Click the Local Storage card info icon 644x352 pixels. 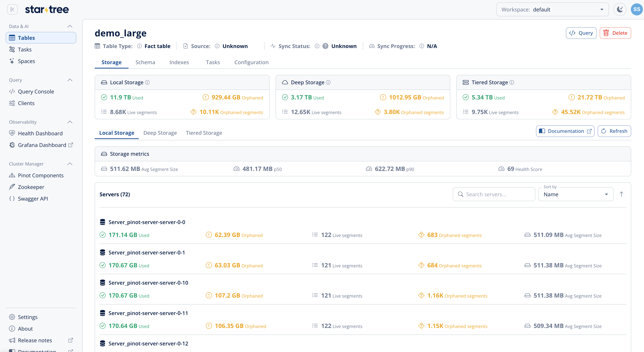[x=147, y=82]
